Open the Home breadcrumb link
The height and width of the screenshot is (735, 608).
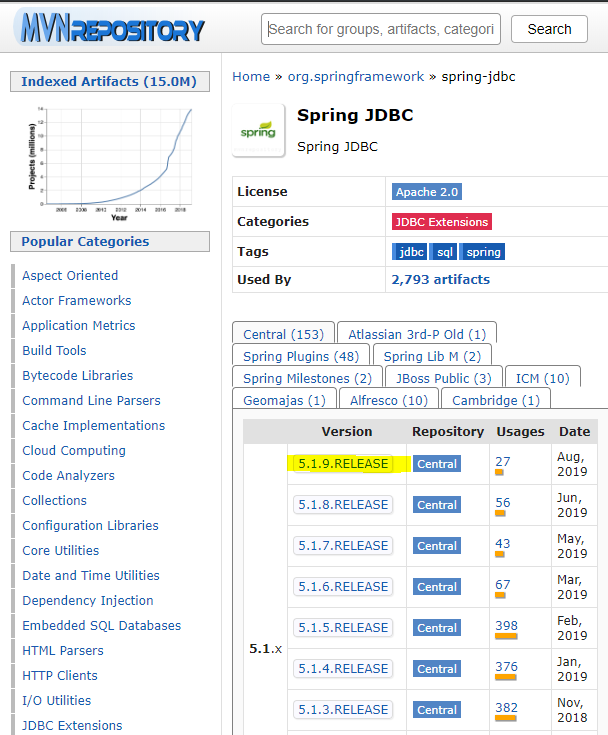251,76
